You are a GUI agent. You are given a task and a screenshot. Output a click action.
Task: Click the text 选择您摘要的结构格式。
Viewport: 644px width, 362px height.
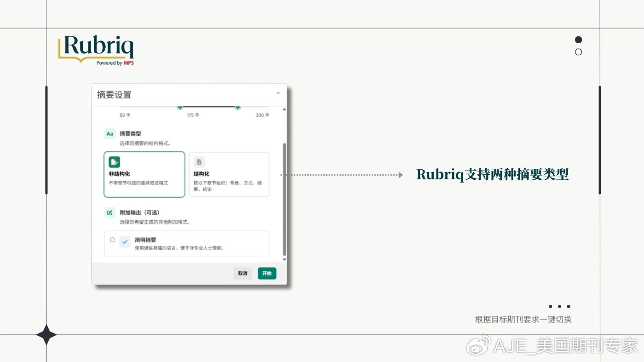[x=145, y=143]
